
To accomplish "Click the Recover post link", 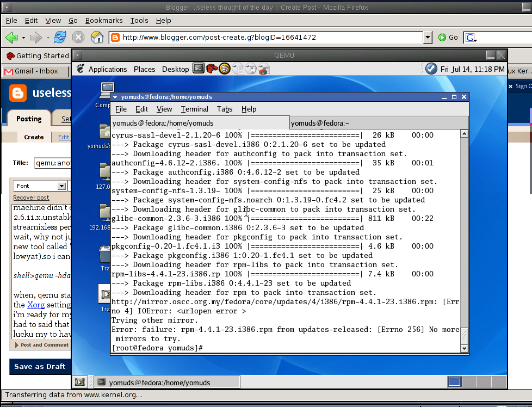I will pyautogui.click(x=31, y=198).
